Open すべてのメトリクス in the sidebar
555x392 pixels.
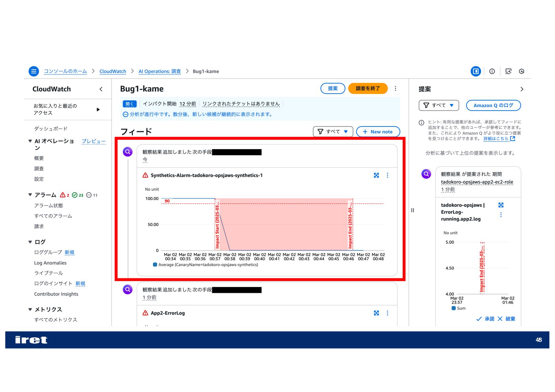click(55, 320)
